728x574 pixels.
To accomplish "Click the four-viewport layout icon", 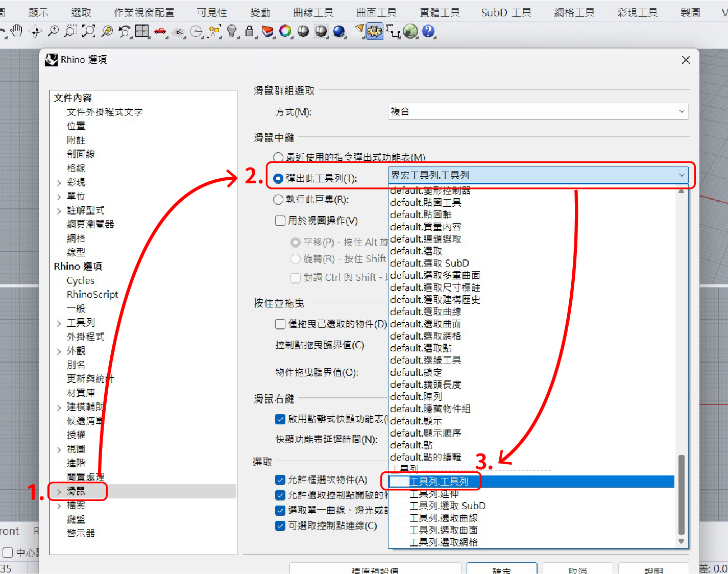I will [x=142, y=32].
